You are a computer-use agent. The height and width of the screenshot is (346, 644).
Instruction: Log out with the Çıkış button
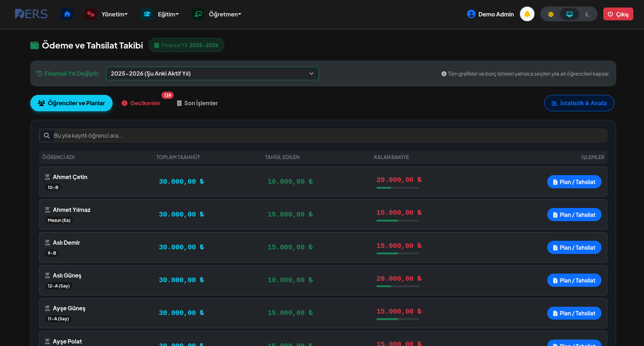pyautogui.click(x=618, y=14)
